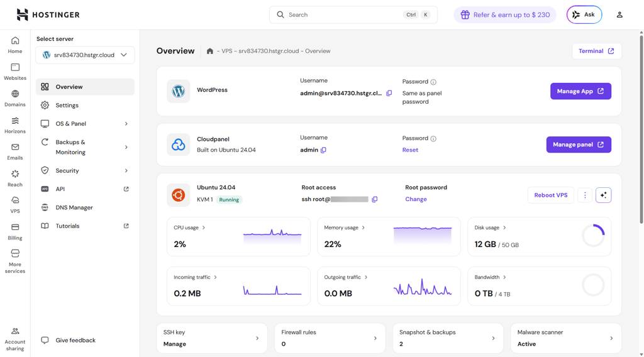Copy the ssh root access command
644x357 pixels.
pyautogui.click(x=375, y=199)
